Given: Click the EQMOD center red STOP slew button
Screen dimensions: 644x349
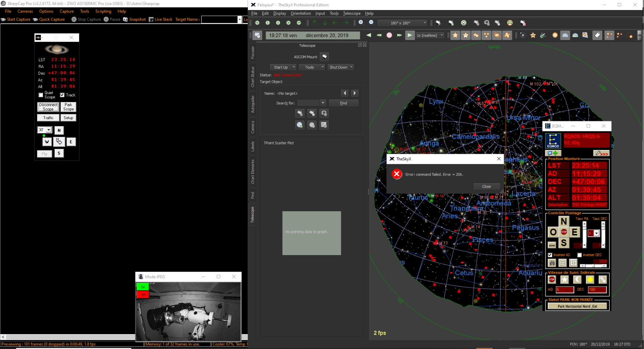Looking at the screenshot, I should [x=564, y=232].
